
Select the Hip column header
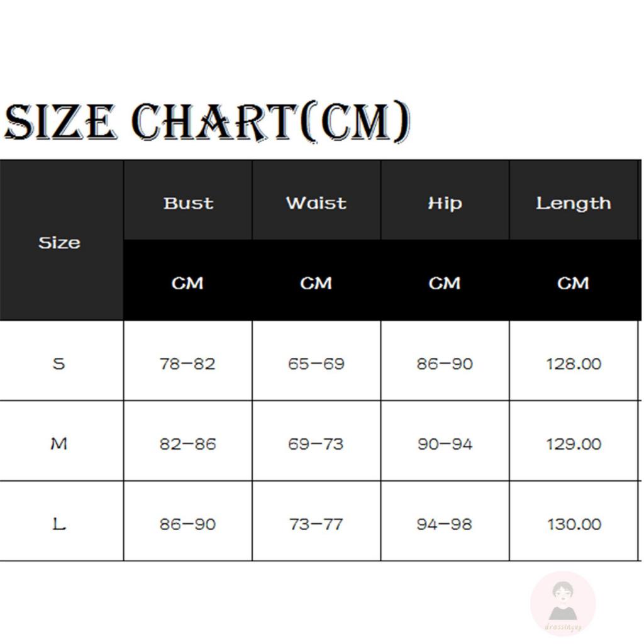click(445, 203)
